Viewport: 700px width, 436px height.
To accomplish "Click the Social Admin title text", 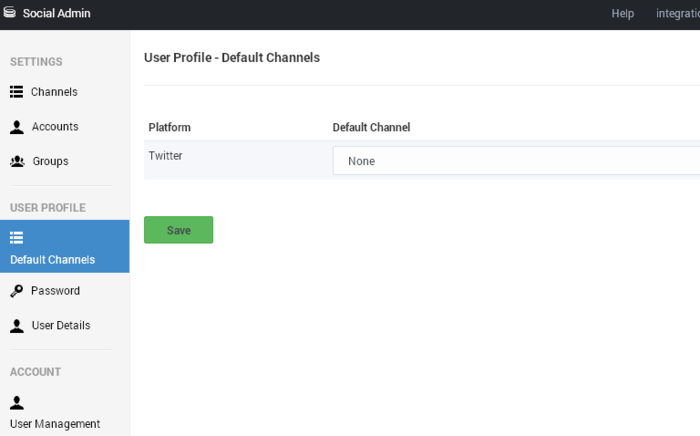I will (57, 13).
